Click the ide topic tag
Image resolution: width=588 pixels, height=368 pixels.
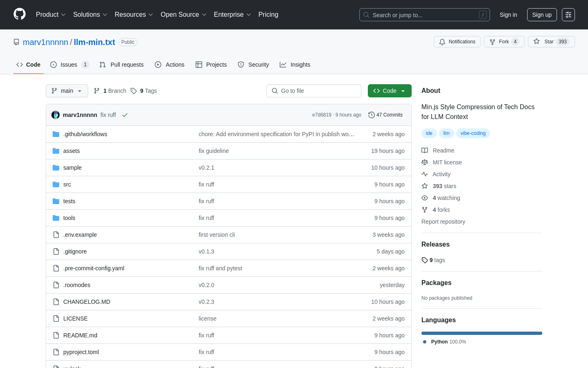coord(429,133)
